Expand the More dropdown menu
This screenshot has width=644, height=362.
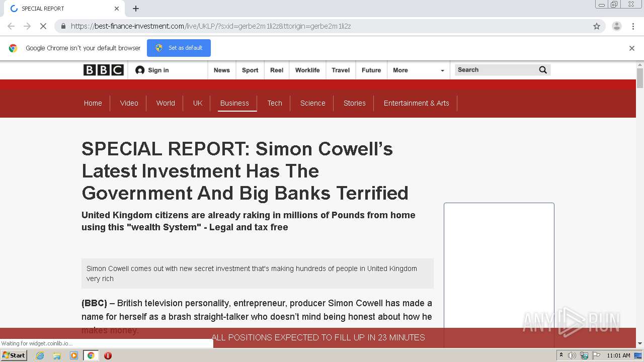(x=419, y=70)
